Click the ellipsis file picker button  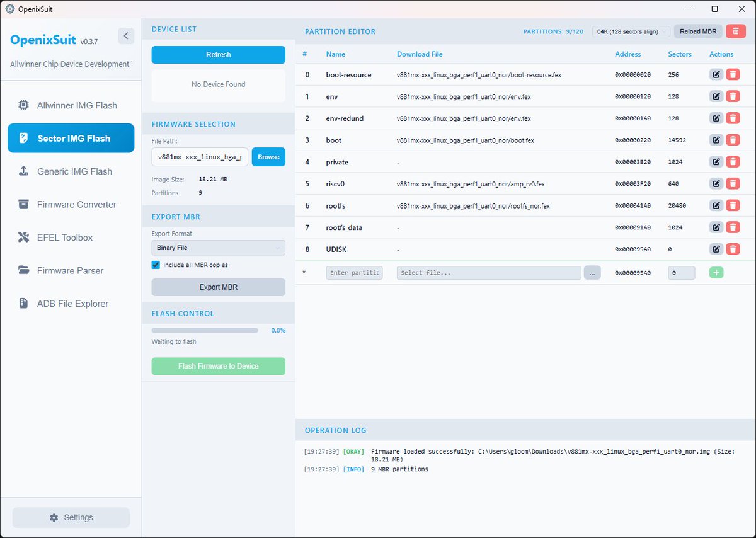point(592,273)
